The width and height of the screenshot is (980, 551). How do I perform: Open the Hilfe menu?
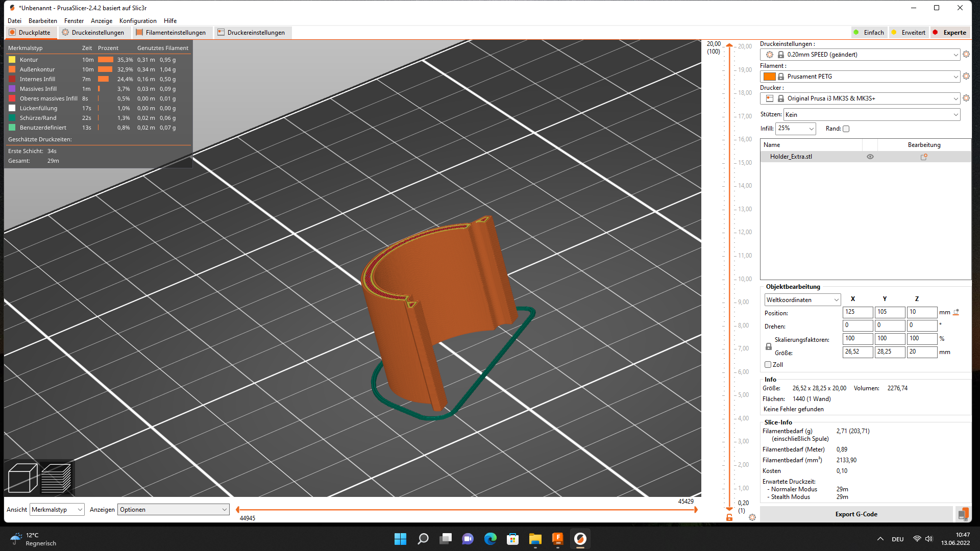coord(170,21)
